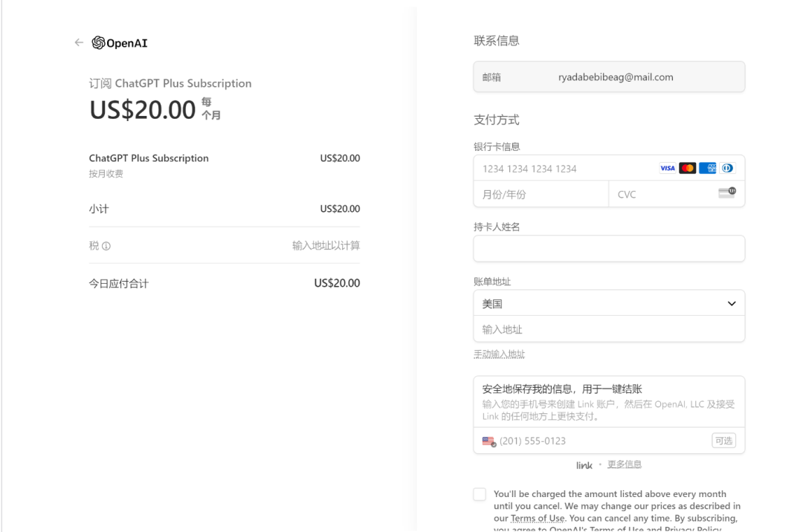The height and width of the screenshot is (532, 803).
Task: Click the Mastercard icon
Action: click(688, 168)
